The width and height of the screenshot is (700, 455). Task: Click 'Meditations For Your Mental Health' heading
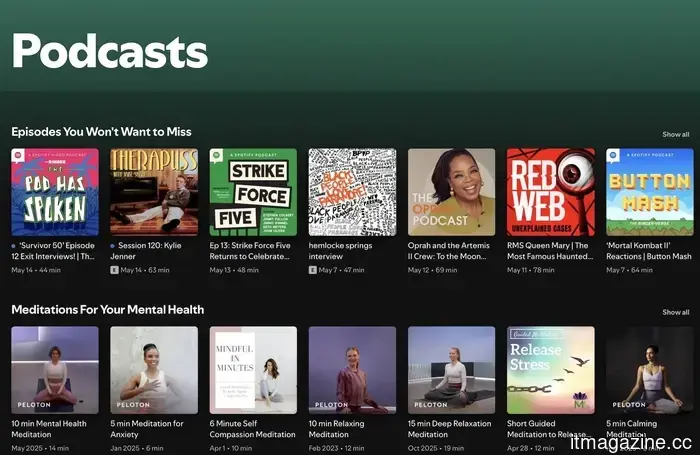tap(108, 309)
